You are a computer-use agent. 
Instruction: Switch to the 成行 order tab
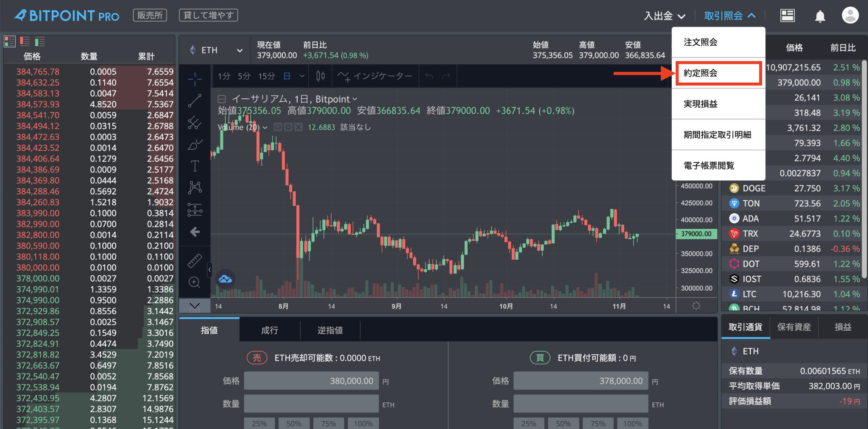click(x=270, y=330)
